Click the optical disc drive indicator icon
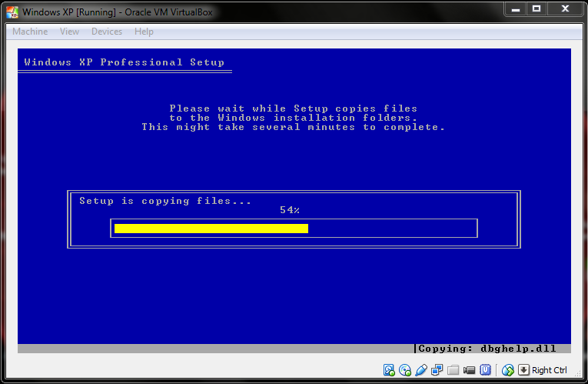The width and height of the screenshot is (588, 384). [405, 370]
